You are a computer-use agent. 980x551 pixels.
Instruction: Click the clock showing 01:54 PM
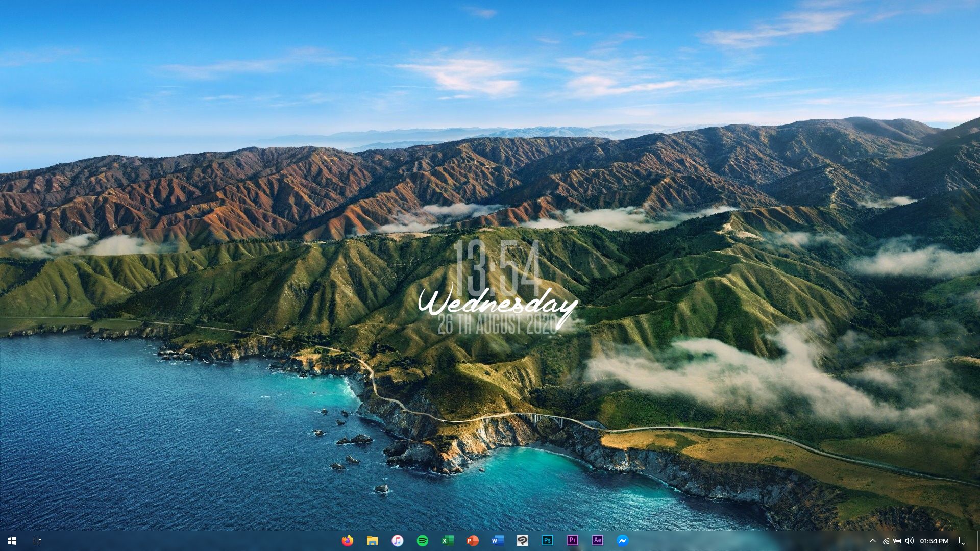click(935, 541)
